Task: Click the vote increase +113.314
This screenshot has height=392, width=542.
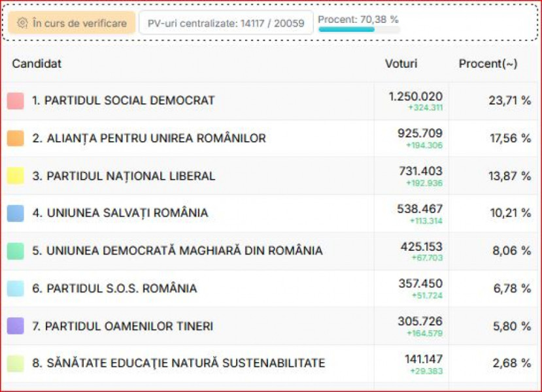Action: coord(426,221)
